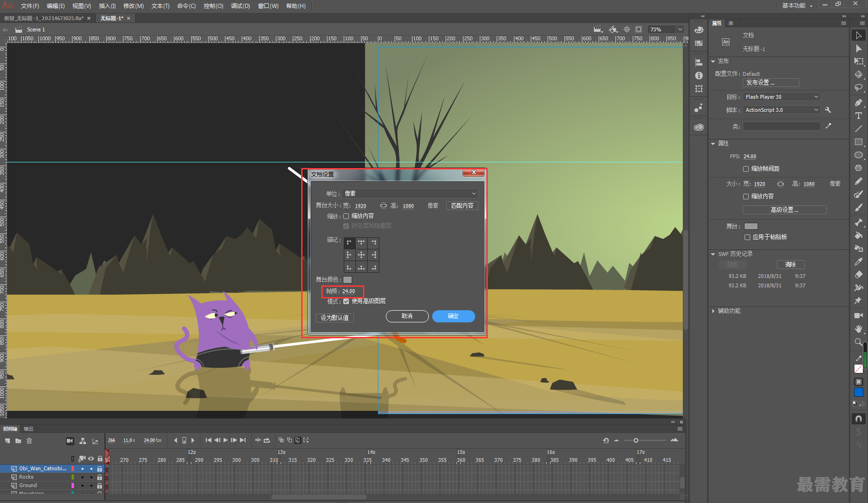Open the Flash Player 30 target dropdown
868x503 pixels.
781,97
